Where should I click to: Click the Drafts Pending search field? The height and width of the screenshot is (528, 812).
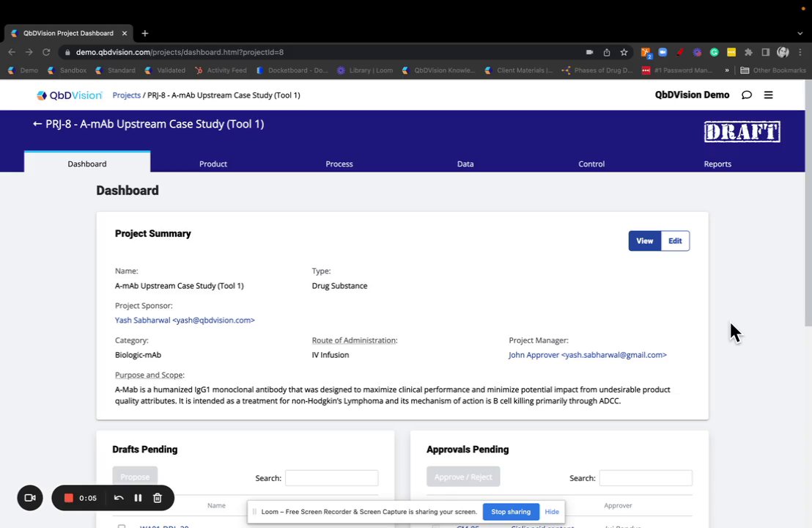coord(331,477)
